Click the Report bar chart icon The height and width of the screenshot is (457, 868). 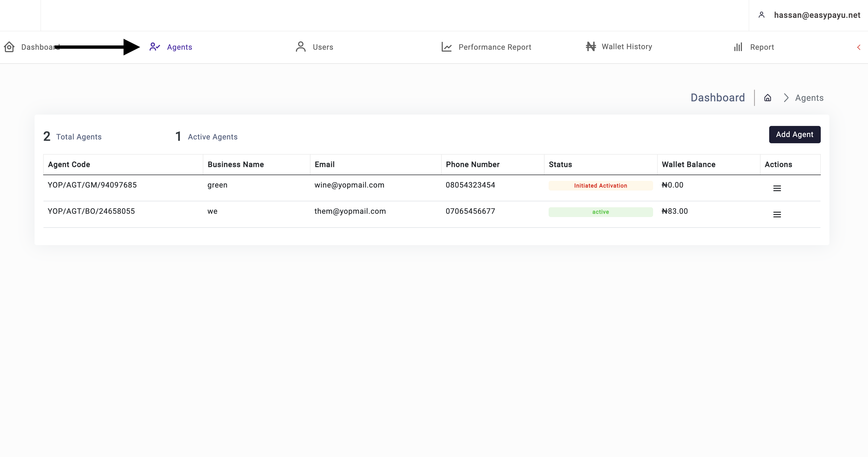pos(738,47)
